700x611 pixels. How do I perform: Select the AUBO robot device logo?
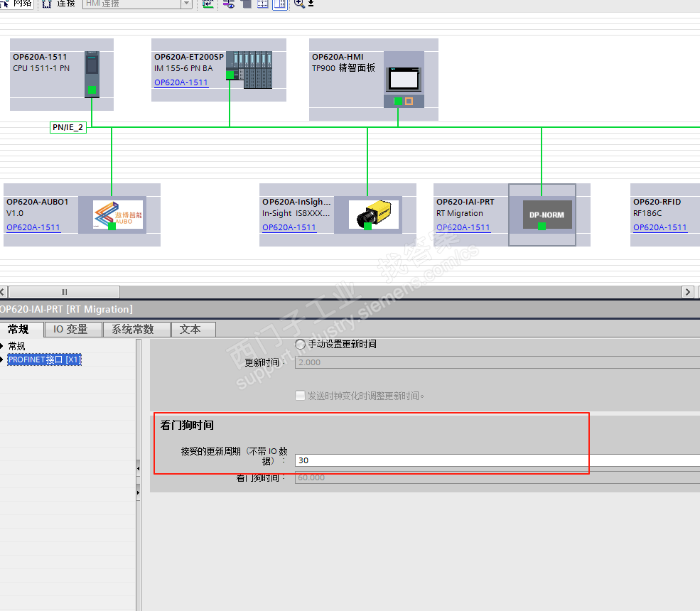[118, 215]
